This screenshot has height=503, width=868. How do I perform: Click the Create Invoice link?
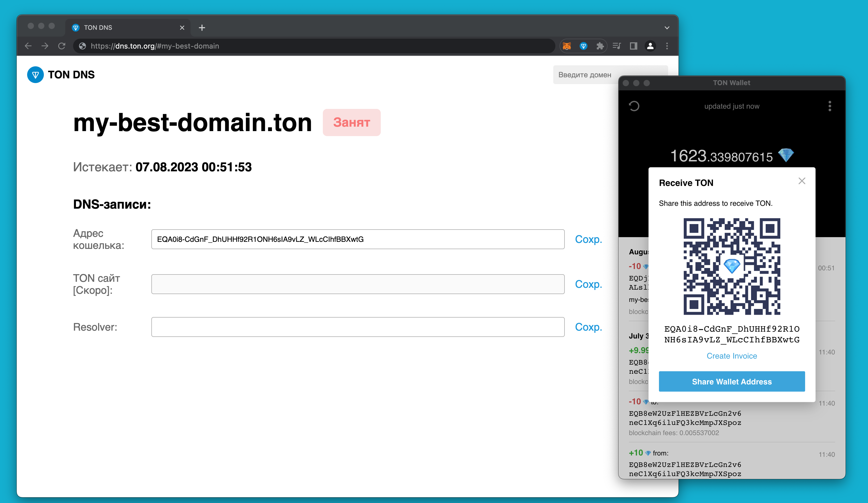pos(732,356)
